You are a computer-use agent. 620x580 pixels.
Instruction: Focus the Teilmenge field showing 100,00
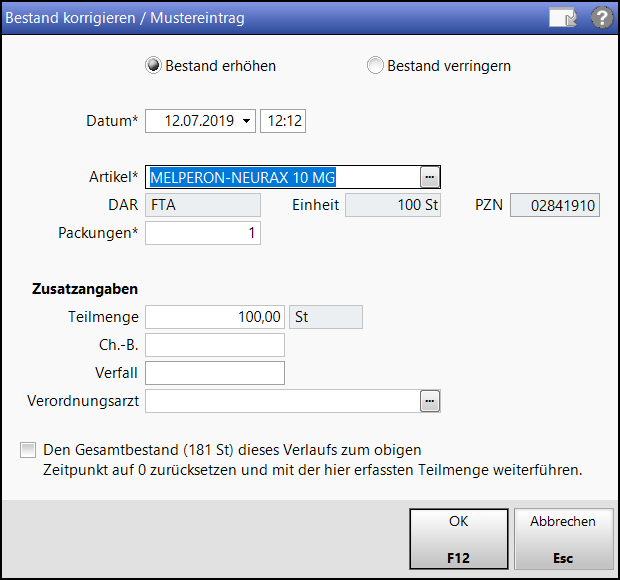click(x=215, y=317)
